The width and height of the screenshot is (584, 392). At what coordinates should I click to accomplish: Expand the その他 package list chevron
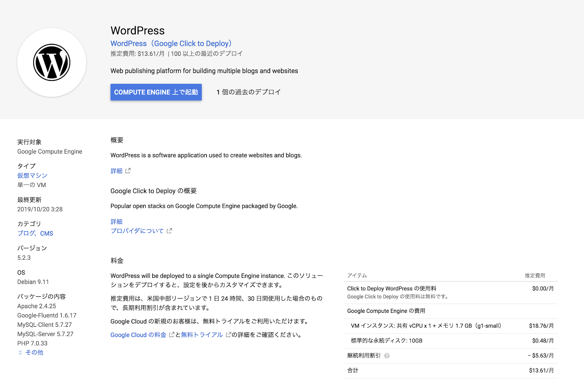[x=20, y=353]
